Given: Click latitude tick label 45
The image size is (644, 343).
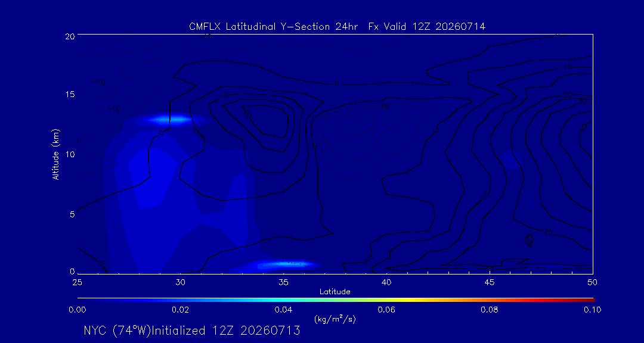Looking at the screenshot, I should pos(490,283).
